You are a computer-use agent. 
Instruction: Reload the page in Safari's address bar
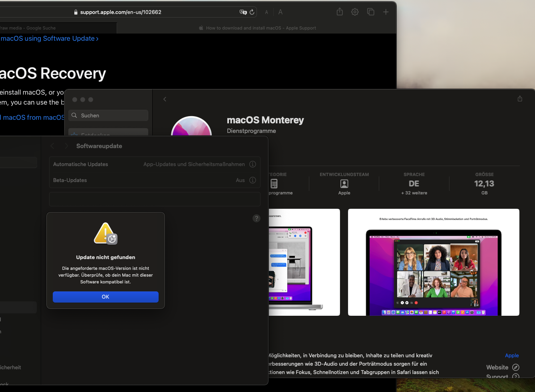click(252, 12)
